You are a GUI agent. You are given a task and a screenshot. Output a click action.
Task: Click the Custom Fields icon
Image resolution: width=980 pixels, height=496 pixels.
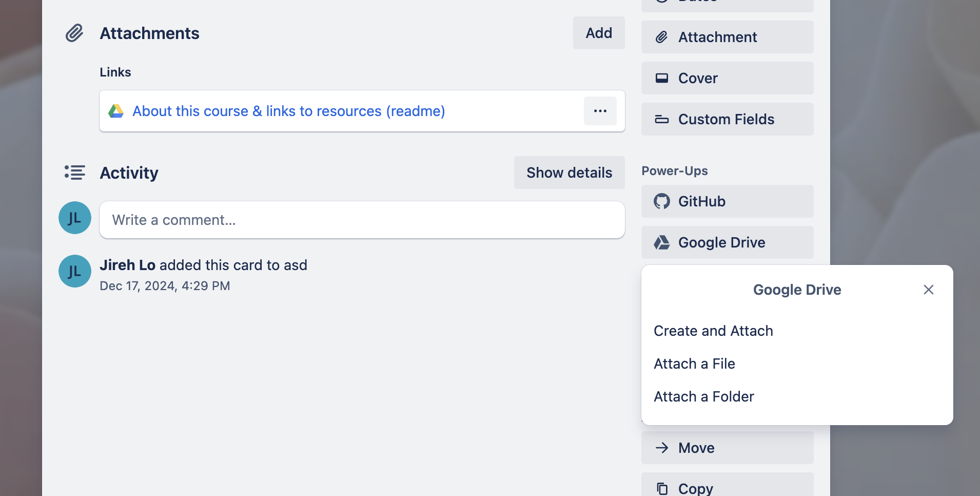tap(662, 119)
